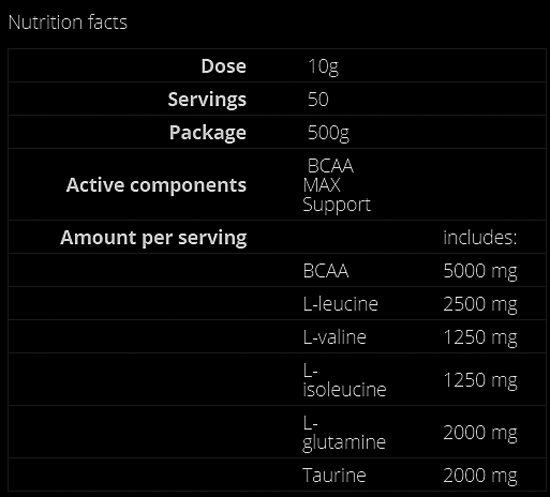
Task: Select the L-glutamine ingredient name
Action: pyautogui.click(x=344, y=433)
